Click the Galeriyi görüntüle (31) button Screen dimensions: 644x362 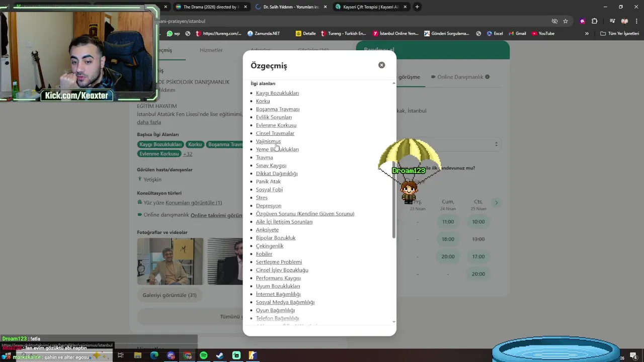[x=170, y=295]
